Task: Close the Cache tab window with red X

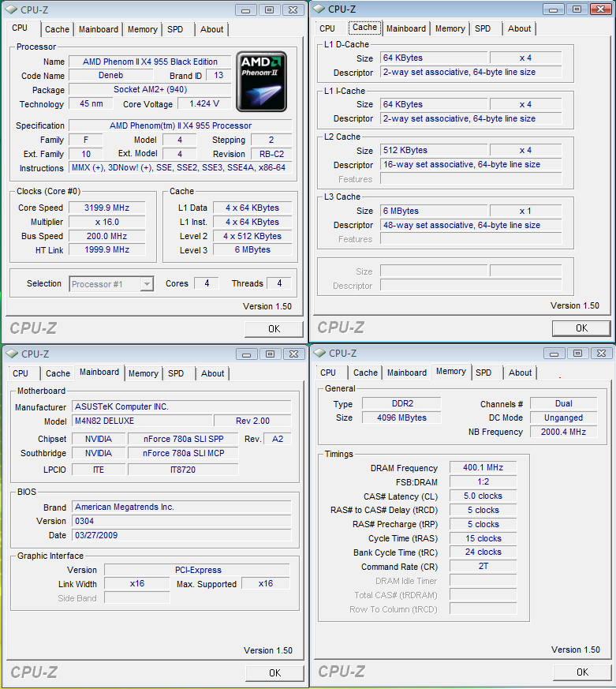Action: [601, 9]
